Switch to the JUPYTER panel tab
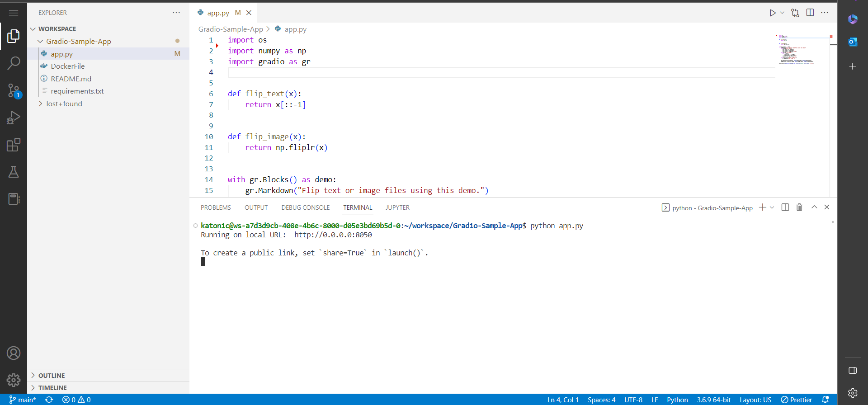This screenshot has width=868, height=405. [x=397, y=207]
